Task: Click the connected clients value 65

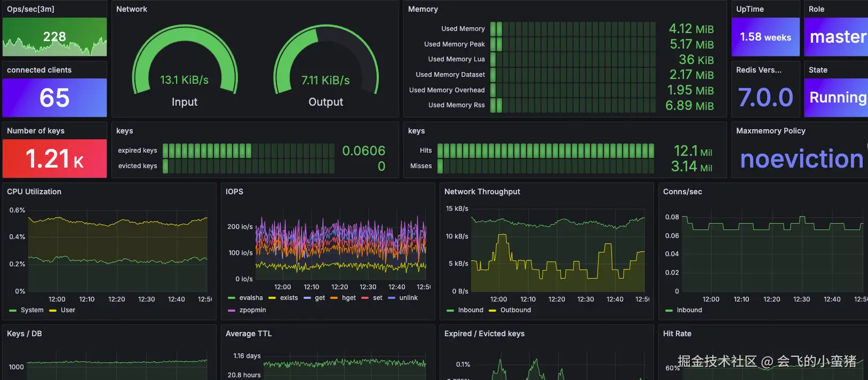Action: click(x=54, y=98)
